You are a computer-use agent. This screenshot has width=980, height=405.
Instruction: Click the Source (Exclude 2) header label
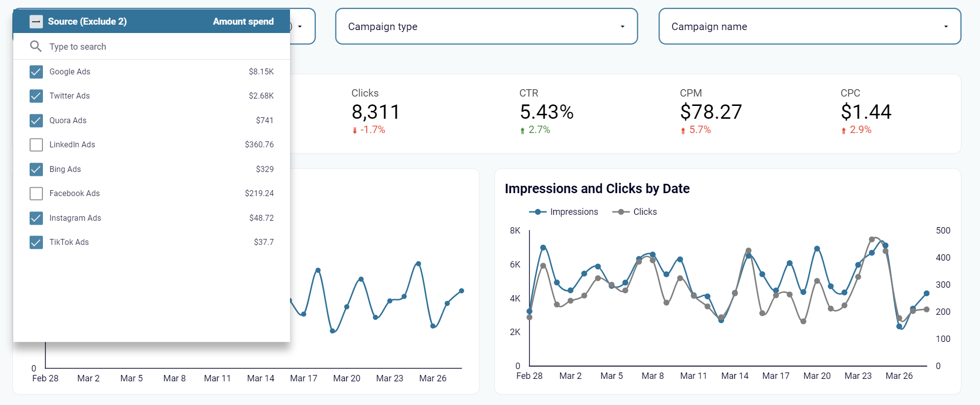click(x=87, y=22)
